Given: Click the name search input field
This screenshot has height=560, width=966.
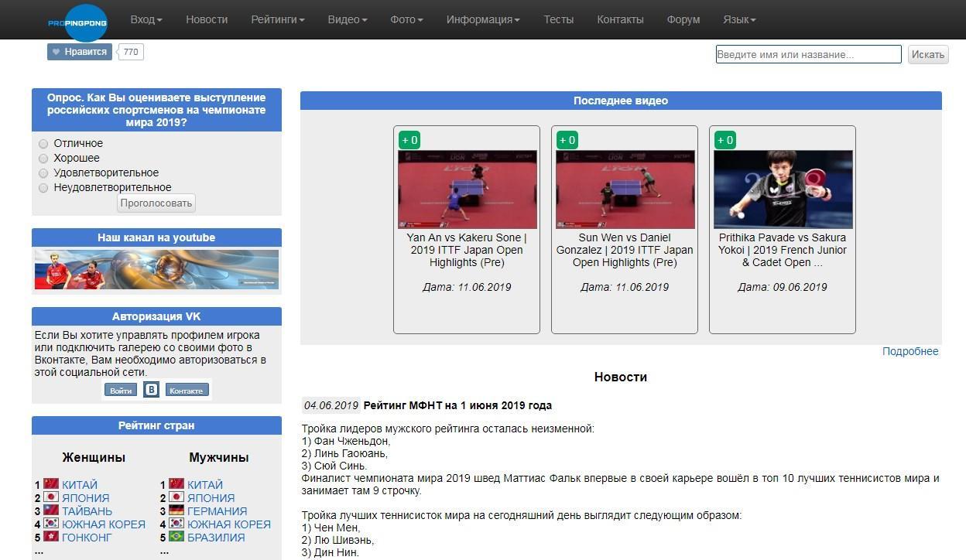Looking at the screenshot, I should (808, 54).
